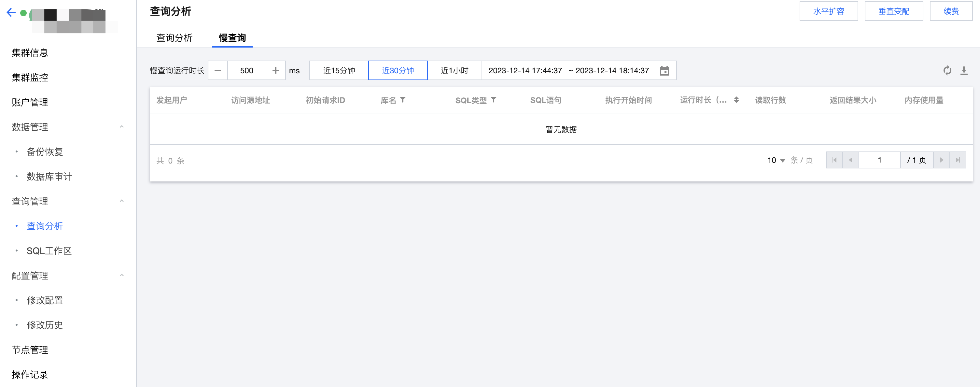980x387 pixels.
Task: Go to first page arrow
Action: [834, 160]
